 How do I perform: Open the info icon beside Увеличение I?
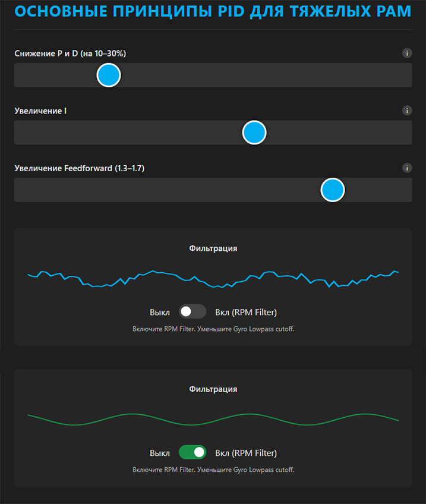click(407, 111)
